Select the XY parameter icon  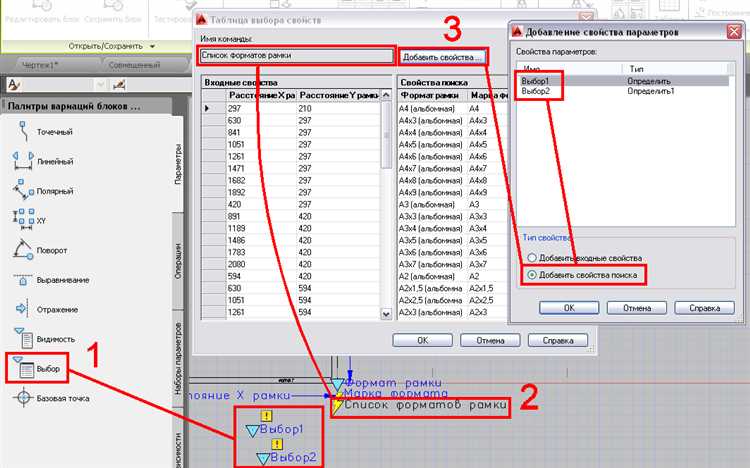pos(23,220)
